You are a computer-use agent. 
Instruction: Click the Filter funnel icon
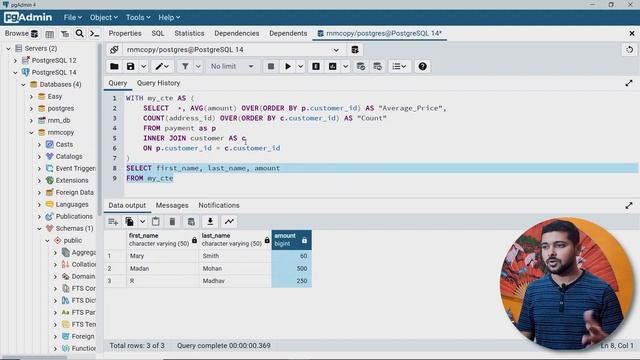click(x=185, y=66)
